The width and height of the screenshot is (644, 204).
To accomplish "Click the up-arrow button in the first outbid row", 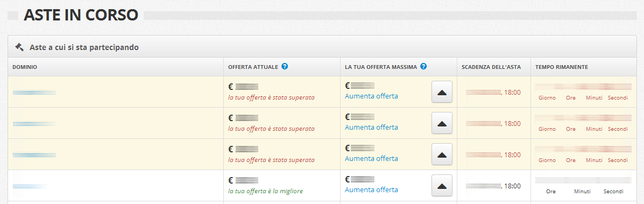I will click(442, 92).
